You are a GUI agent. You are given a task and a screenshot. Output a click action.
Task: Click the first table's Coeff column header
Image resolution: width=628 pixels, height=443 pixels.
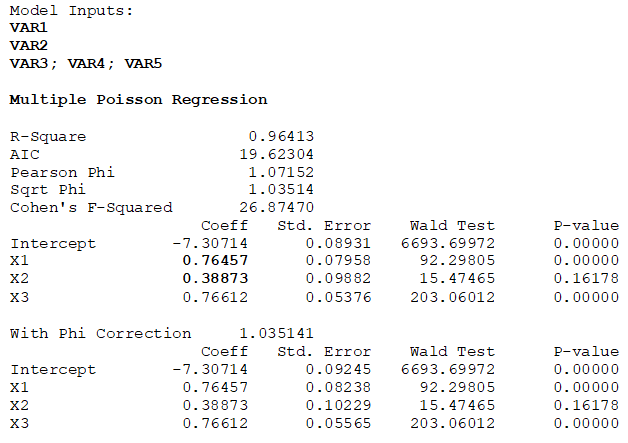(x=224, y=226)
